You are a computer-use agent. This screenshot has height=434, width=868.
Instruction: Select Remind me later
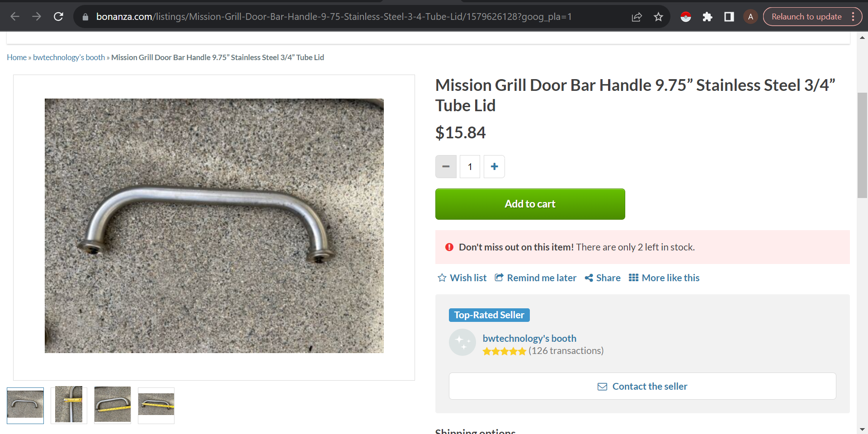[x=535, y=278]
